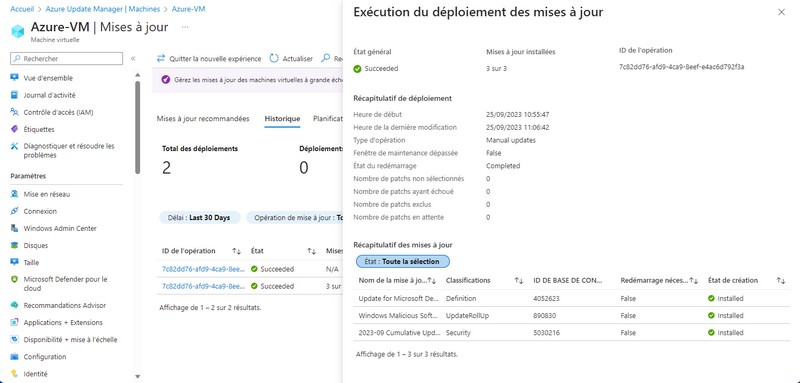This screenshot has height=383, width=800.
Task: Click Succeeded green check in État général
Action: pyautogui.click(x=358, y=68)
